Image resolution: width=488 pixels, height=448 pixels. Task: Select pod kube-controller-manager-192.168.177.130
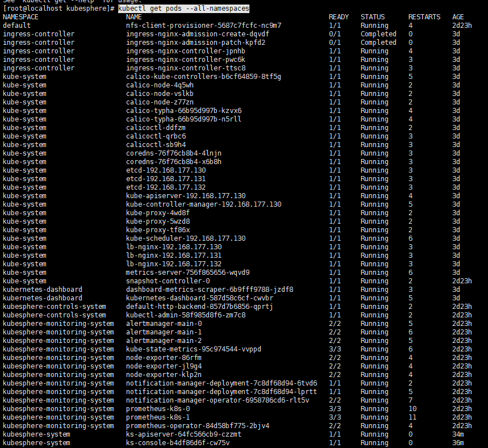pos(203,204)
